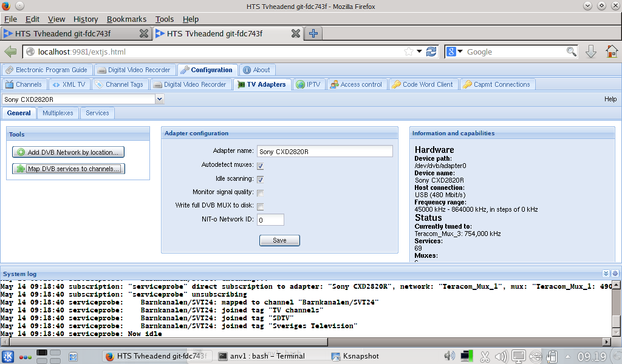Open the Access control tab
The image size is (622, 364).
click(357, 84)
